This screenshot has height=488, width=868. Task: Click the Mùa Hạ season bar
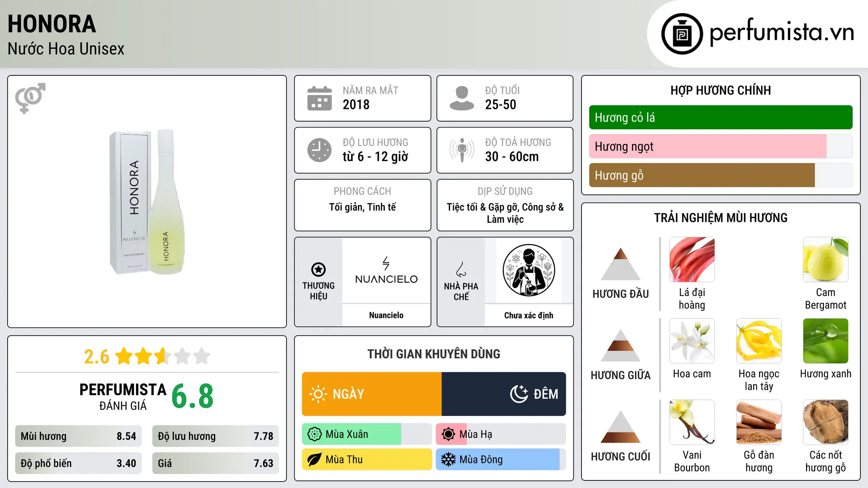pos(501,434)
